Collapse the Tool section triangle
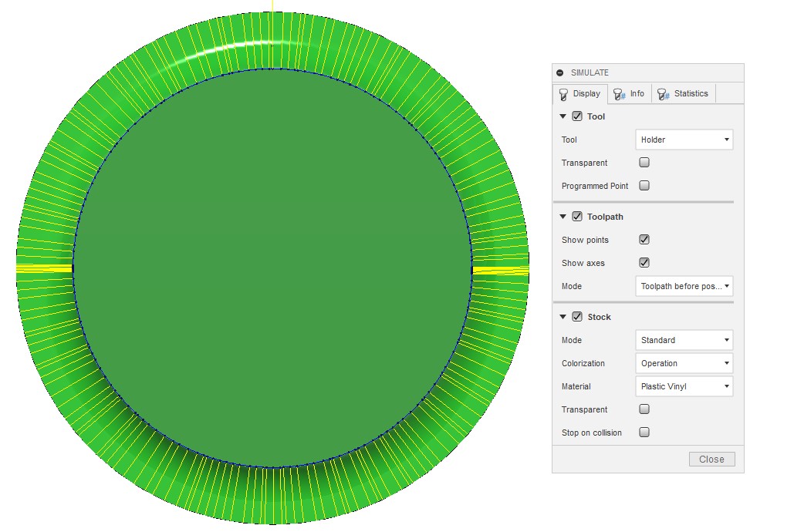The height and width of the screenshot is (532, 794). tap(563, 116)
